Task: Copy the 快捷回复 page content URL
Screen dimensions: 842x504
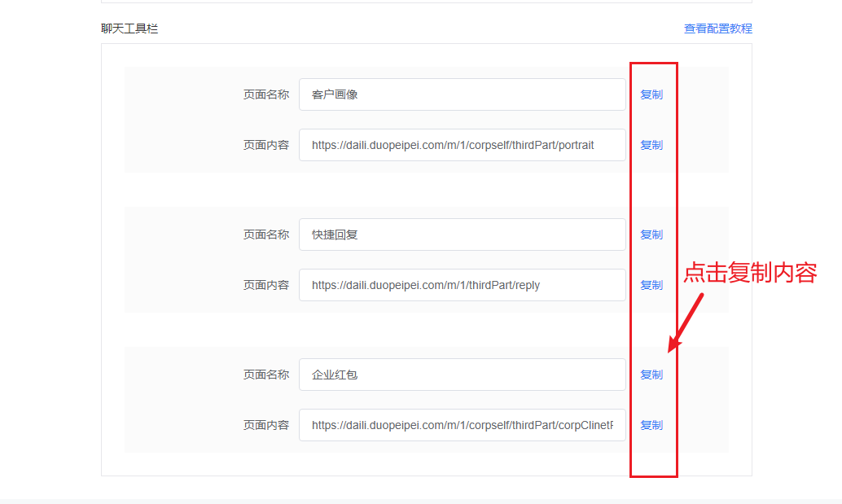Action: tap(651, 285)
